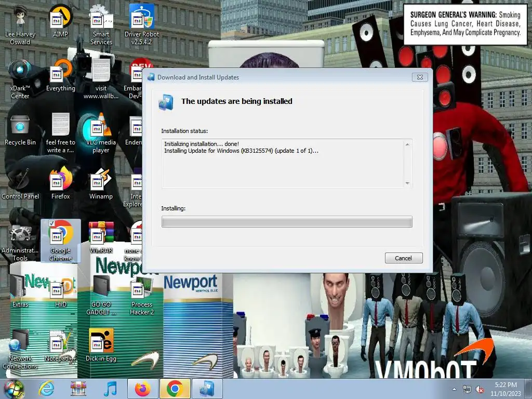The image size is (532, 399).
Task: Open the pinned library icon on taskbar
Action: coord(78,389)
